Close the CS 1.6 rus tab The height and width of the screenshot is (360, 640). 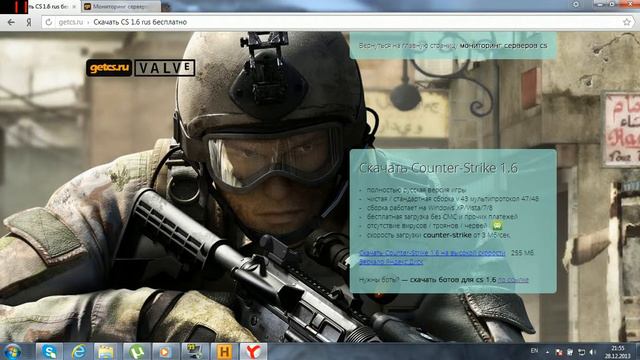tap(74, 7)
